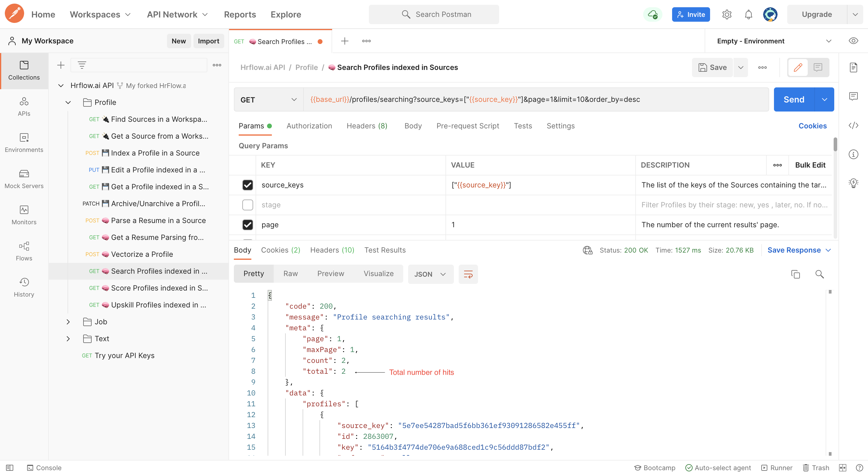Open the GET method dropdown
The height and width of the screenshot is (475, 868).
269,100
